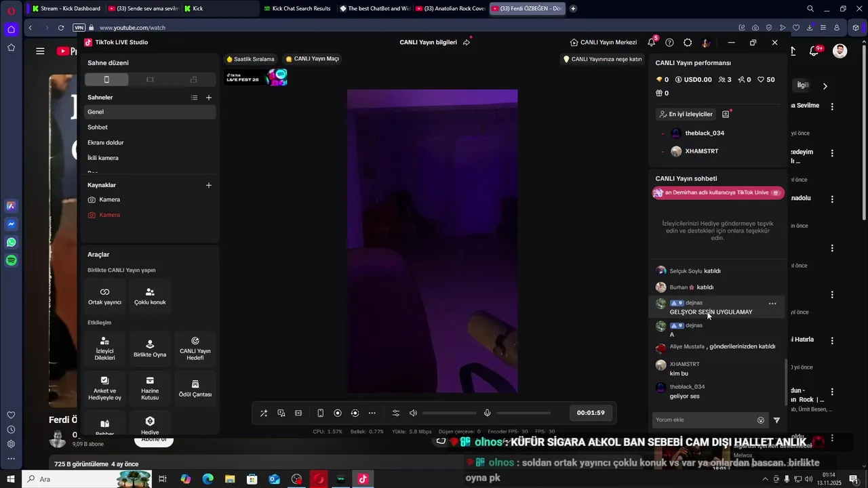Screen dimensions: 868x488
Task: Select portrait phone scene layout
Action: coord(106,79)
